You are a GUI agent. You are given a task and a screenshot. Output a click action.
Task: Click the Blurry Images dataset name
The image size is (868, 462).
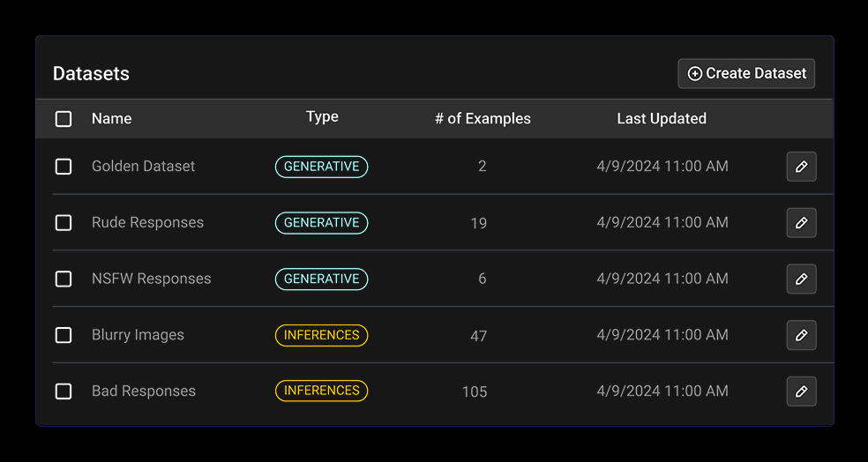138,335
